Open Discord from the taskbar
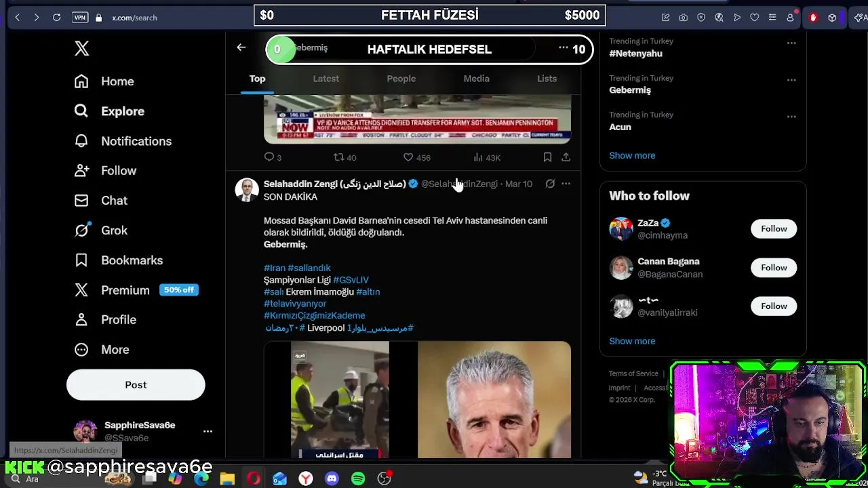868x488 pixels. coord(332,479)
